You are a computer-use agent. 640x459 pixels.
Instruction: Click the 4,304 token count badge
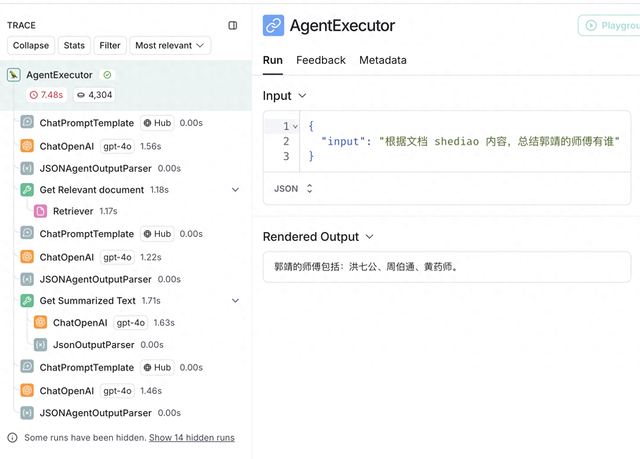pyautogui.click(x=95, y=95)
